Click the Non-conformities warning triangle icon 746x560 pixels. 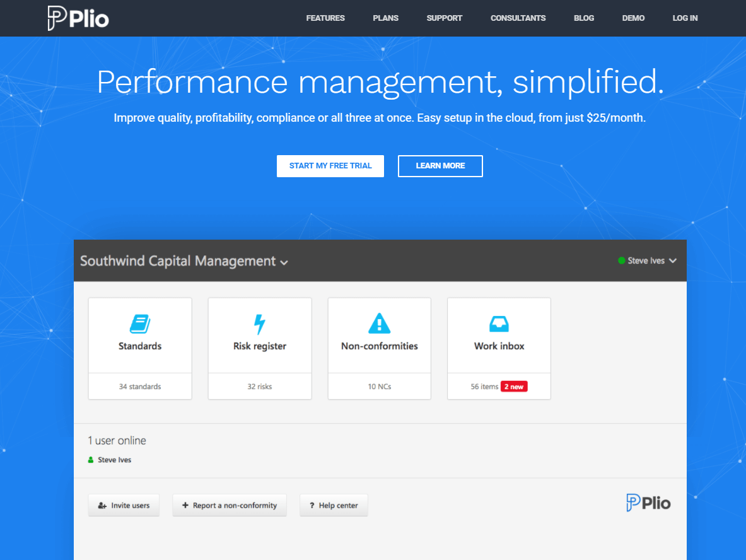[379, 324]
